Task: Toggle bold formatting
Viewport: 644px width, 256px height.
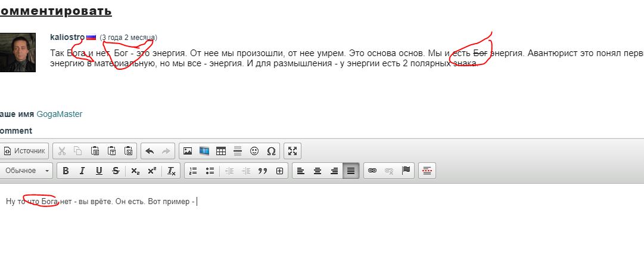Action: (x=66, y=171)
